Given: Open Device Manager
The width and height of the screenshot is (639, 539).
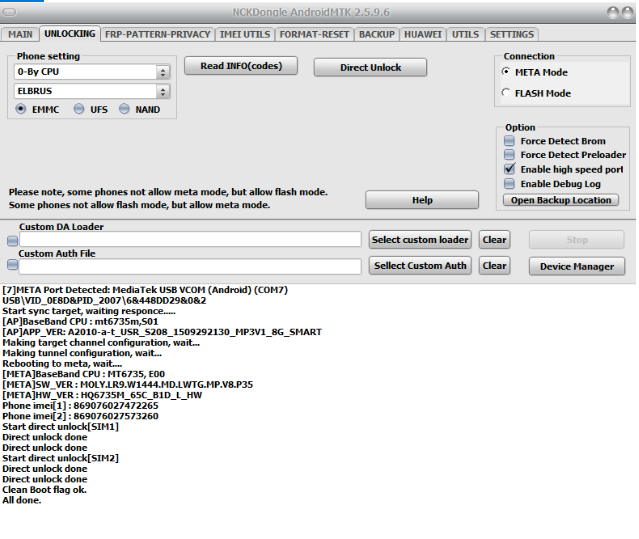Looking at the screenshot, I should [577, 266].
